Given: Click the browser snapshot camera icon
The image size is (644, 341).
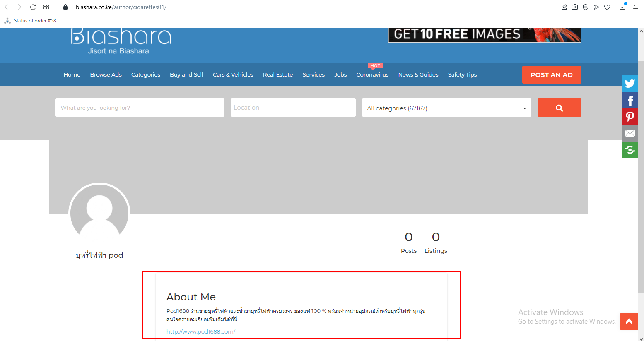Looking at the screenshot, I should coord(575,7).
